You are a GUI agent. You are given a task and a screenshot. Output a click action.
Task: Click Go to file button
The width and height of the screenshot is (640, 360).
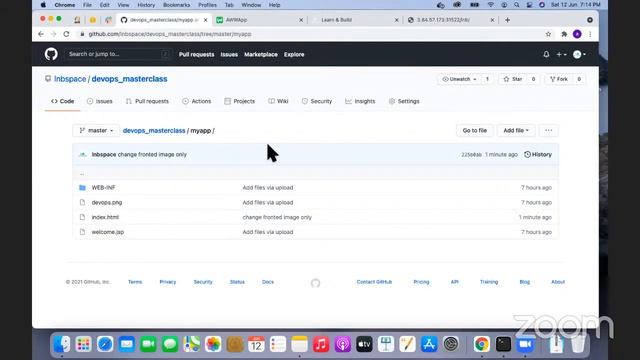[475, 131]
